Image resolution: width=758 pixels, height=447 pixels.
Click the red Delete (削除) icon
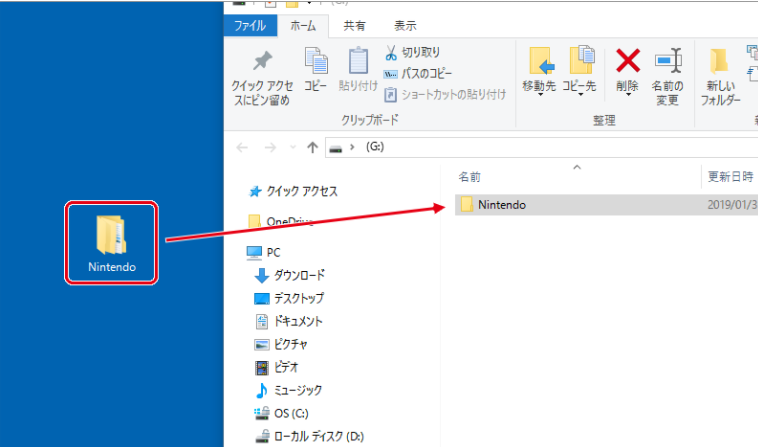pos(627,61)
